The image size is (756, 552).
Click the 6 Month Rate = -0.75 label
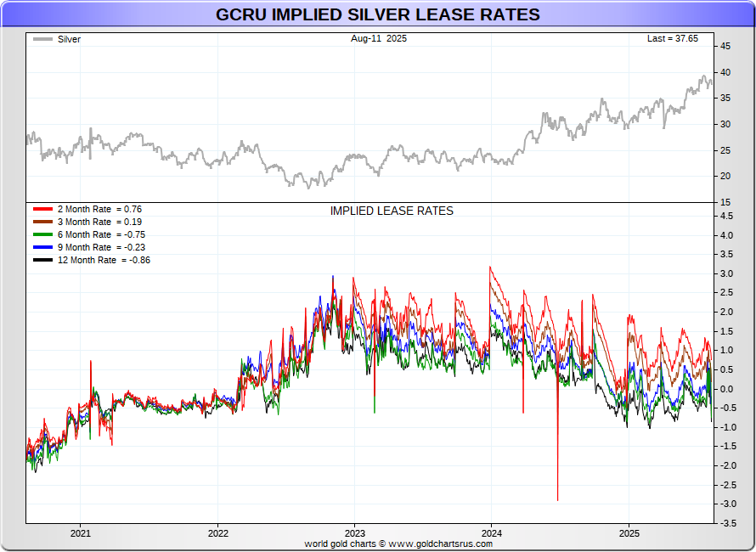[x=101, y=234]
